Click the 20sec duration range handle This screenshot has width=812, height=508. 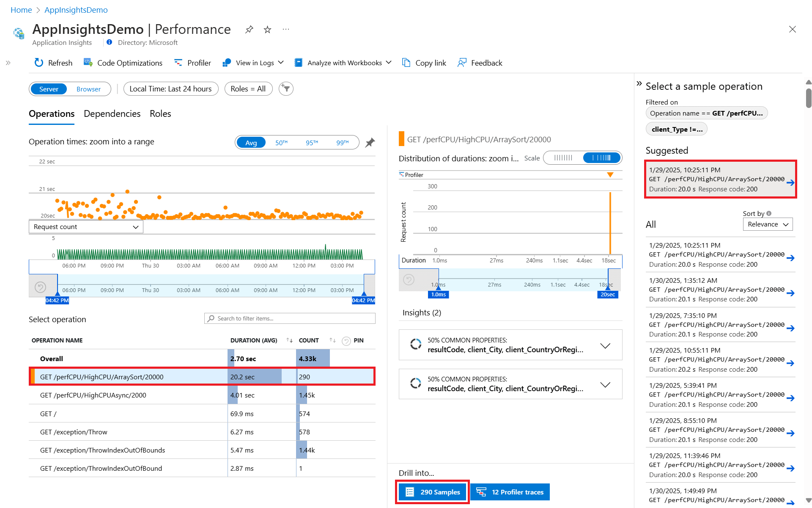608,294
